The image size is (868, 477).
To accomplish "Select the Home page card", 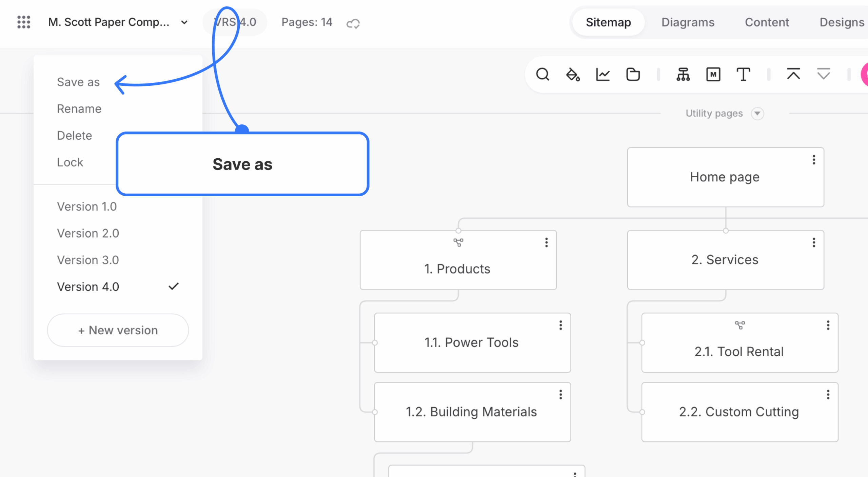I will tap(726, 177).
